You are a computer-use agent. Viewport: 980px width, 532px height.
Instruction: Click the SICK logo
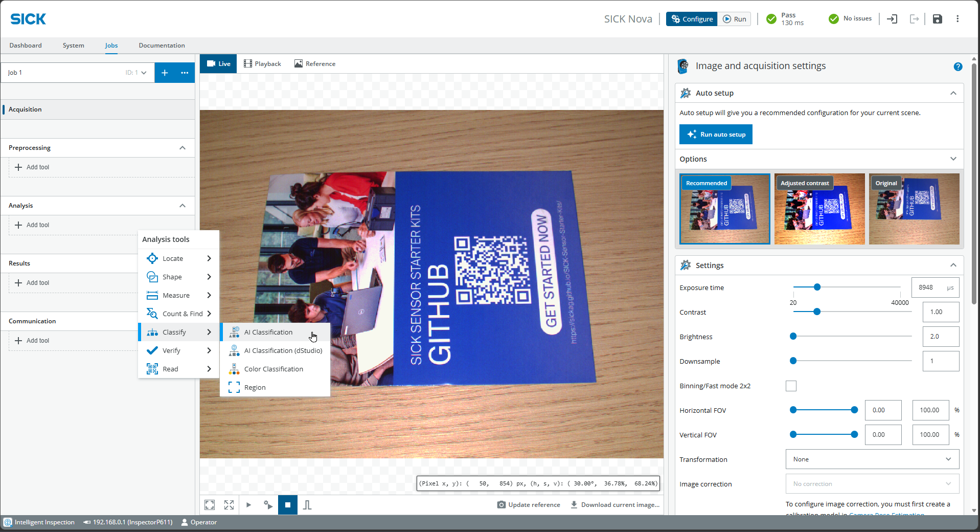pyautogui.click(x=28, y=19)
